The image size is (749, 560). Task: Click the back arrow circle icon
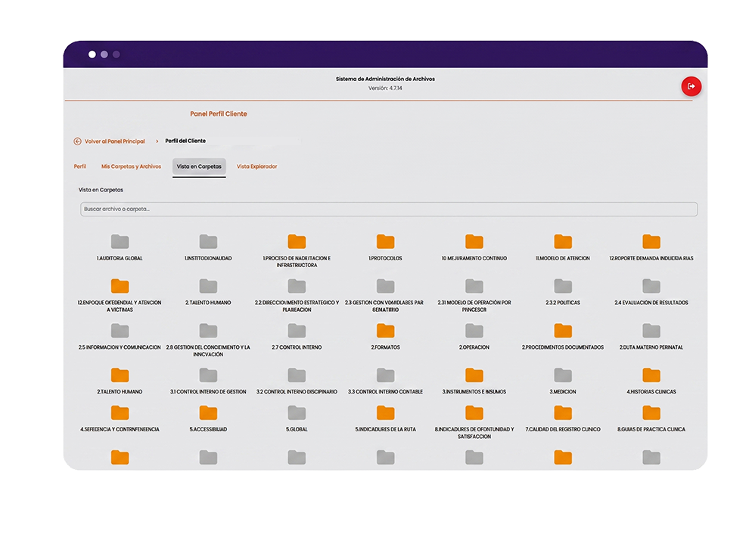coord(77,142)
